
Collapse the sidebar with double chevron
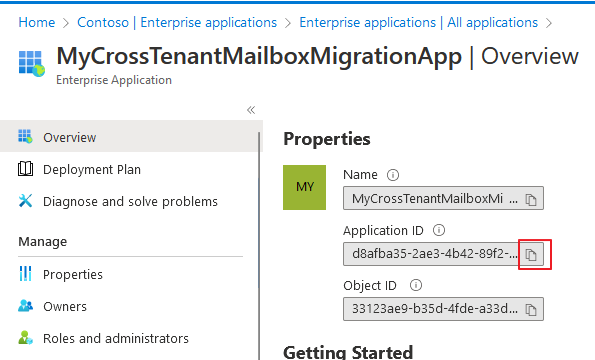[251, 110]
